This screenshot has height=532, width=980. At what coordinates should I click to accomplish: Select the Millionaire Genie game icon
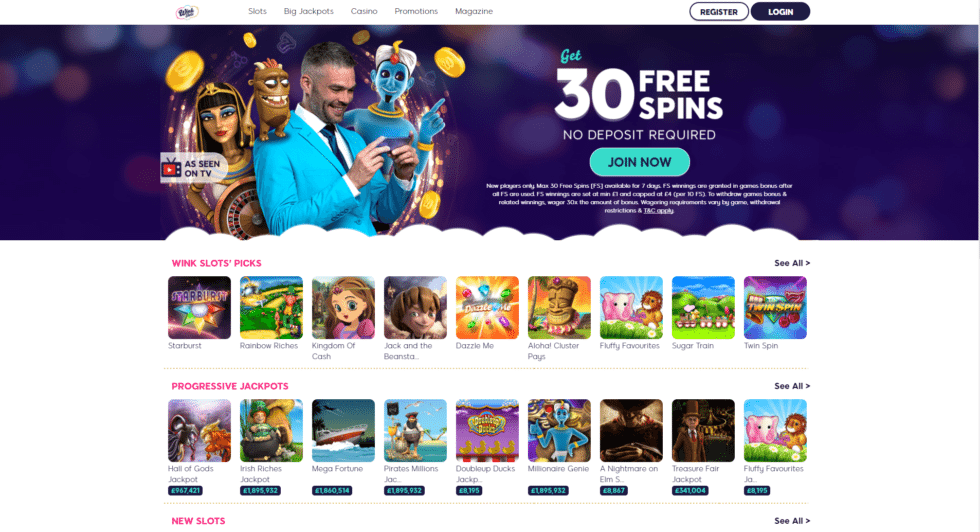tap(559, 431)
